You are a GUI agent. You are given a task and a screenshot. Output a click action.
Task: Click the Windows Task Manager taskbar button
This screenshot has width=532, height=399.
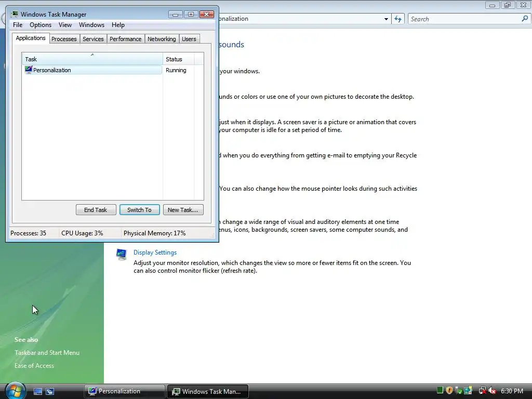click(x=208, y=391)
